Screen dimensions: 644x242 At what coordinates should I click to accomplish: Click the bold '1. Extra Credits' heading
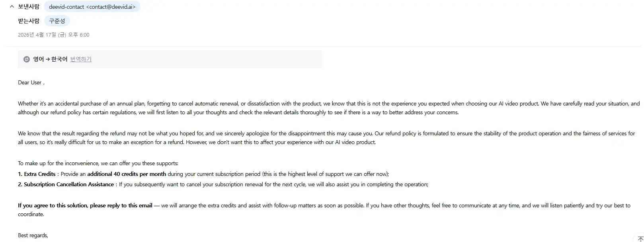tap(37, 174)
